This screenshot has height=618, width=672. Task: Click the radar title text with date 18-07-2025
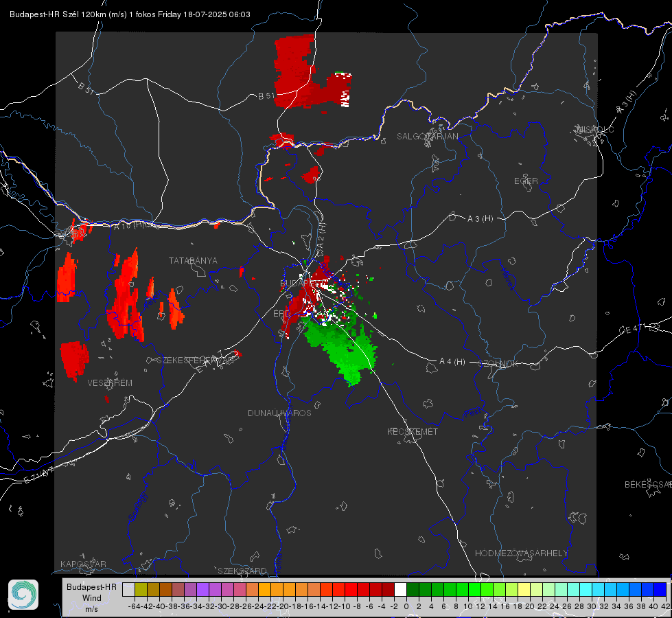click(x=130, y=14)
